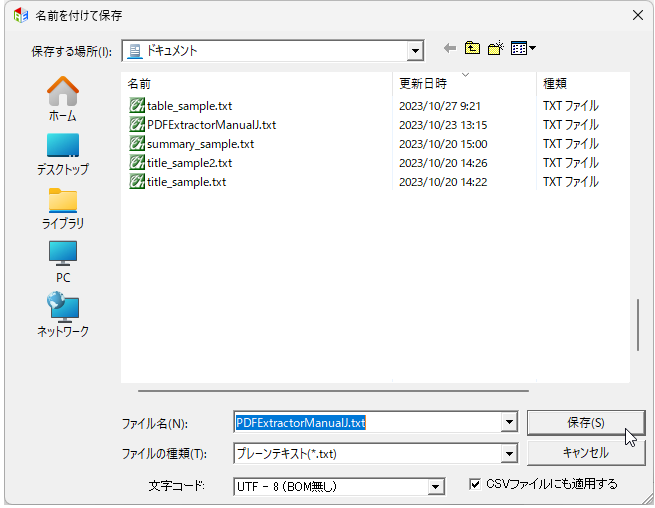Click date 2023/10/20 15:00

443,144
